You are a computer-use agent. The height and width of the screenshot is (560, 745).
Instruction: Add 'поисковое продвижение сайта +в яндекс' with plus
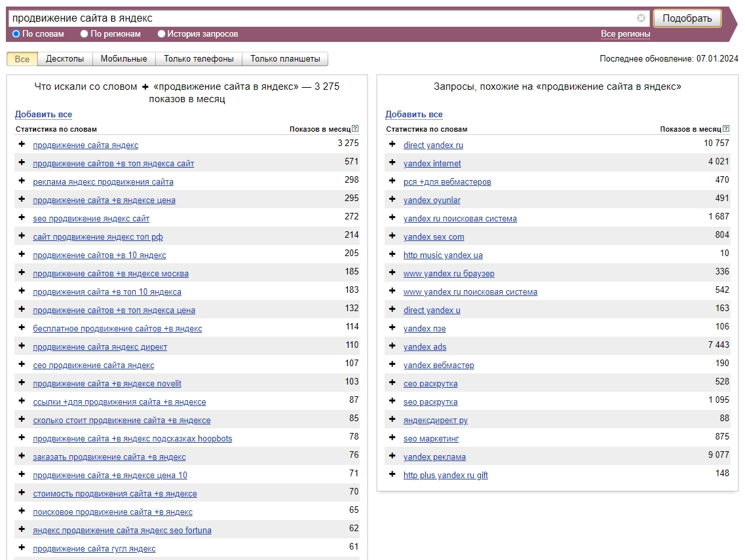click(x=22, y=511)
